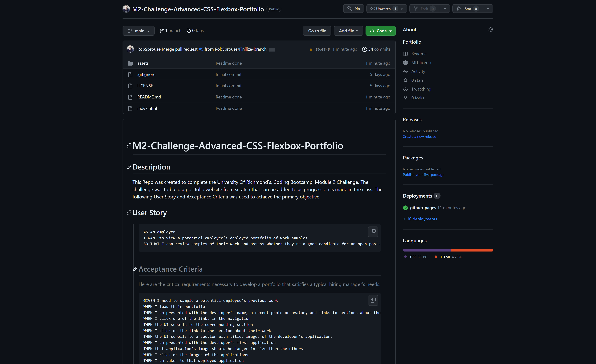Click the purple CSS segment of language bar
Viewport: 596px width, 364px height.
click(427, 250)
